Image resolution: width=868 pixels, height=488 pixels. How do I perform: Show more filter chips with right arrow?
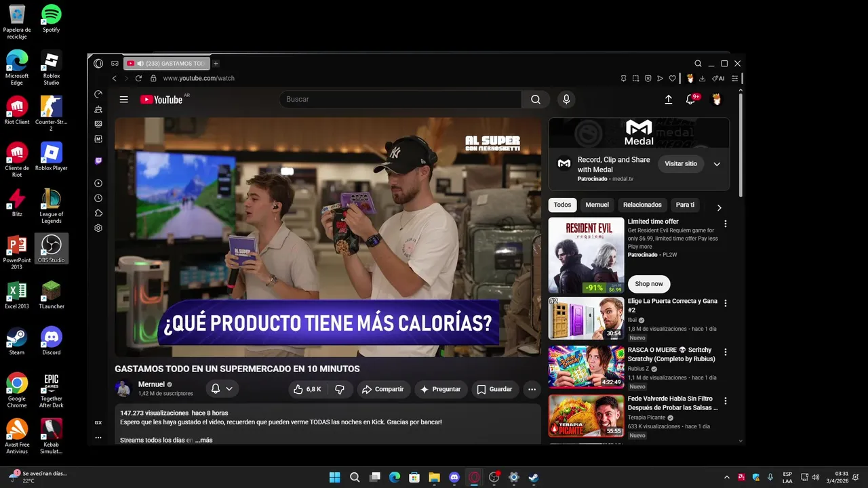tap(719, 207)
